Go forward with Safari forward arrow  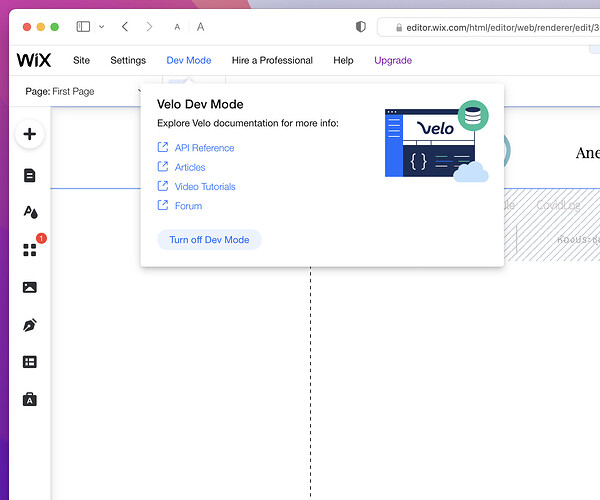point(149,27)
